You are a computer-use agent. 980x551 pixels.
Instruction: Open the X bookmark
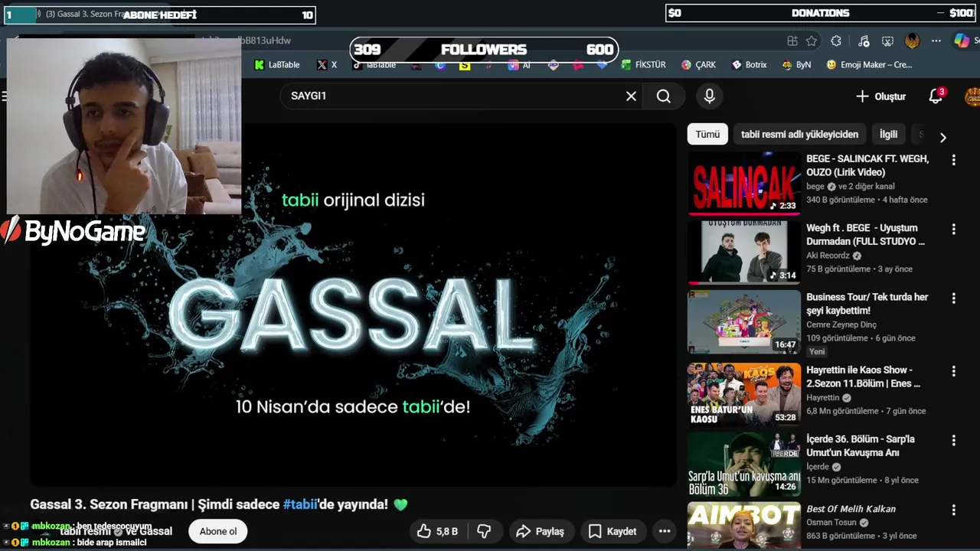tap(327, 65)
